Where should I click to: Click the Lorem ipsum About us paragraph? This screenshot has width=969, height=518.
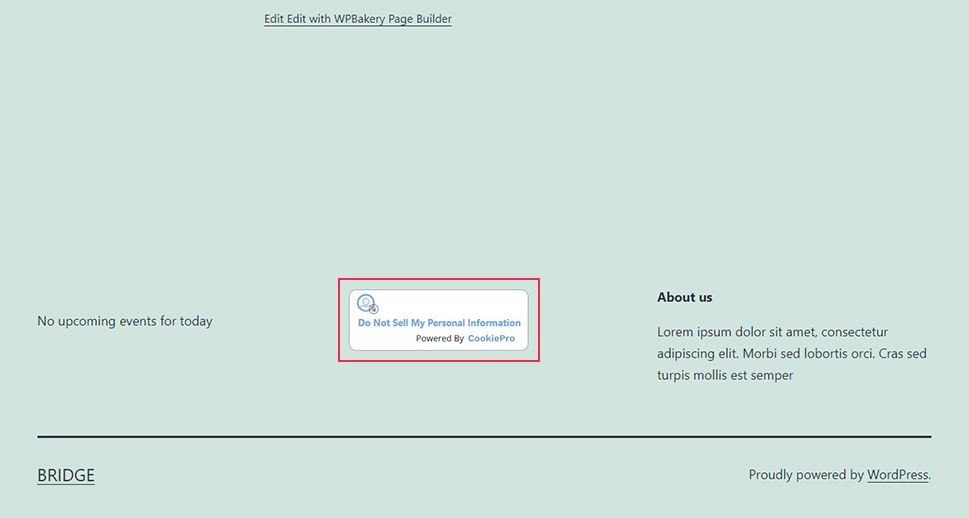click(x=792, y=354)
